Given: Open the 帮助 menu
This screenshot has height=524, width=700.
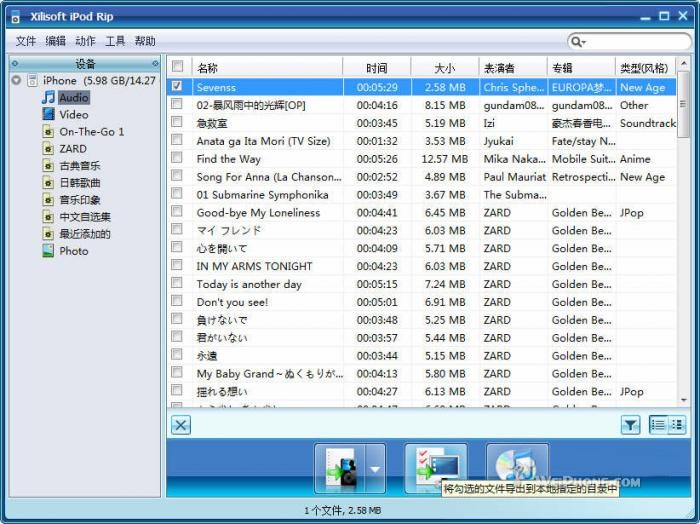Looking at the screenshot, I should coord(145,41).
